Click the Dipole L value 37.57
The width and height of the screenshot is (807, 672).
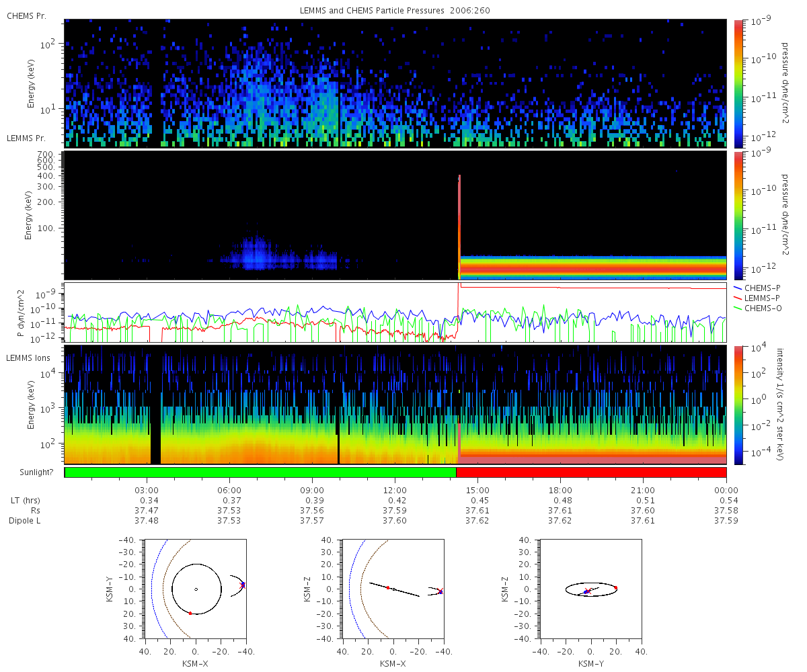[312, 521]
